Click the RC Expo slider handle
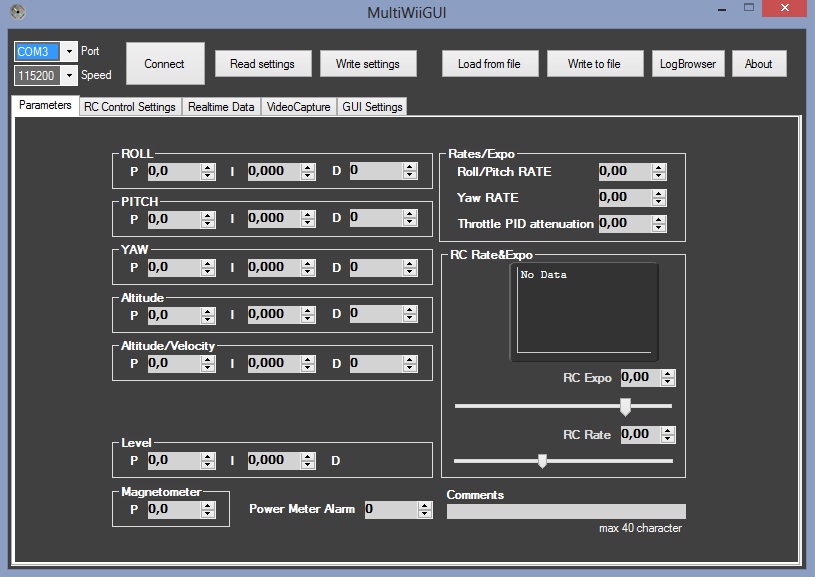Image resolution: width=815 pixels, height=577 pixels. pos(625,406)
